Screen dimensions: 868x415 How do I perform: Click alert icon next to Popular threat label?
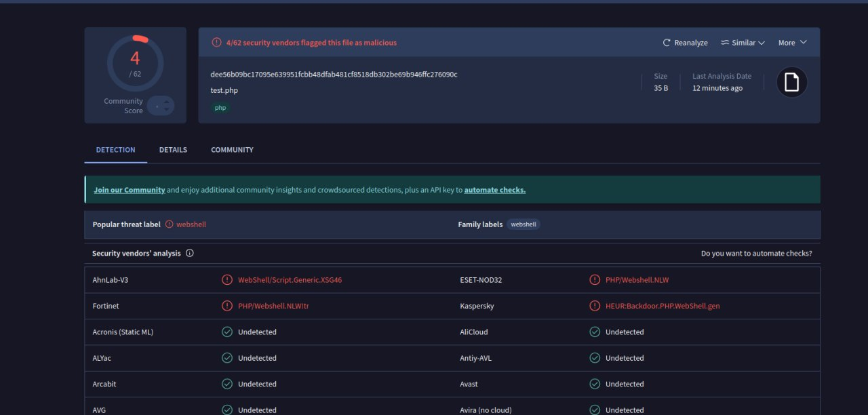pos(170,224)
